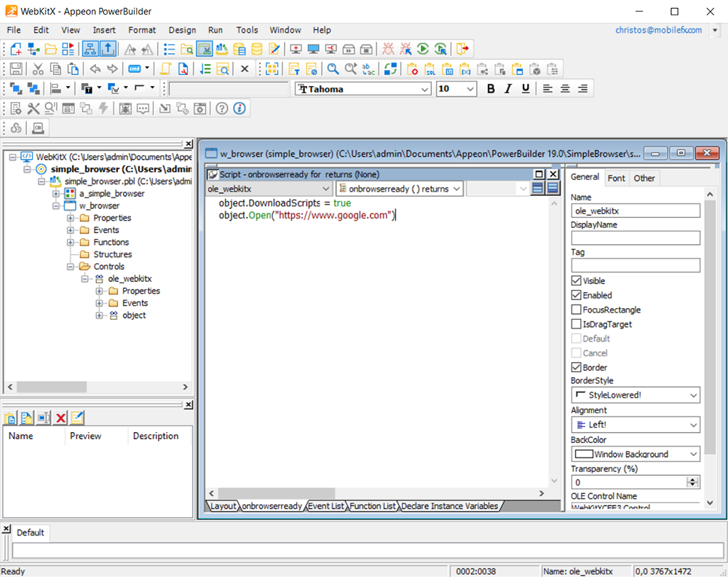
Task: Click the christos@mobilefx.com account link
Action: 658,30
